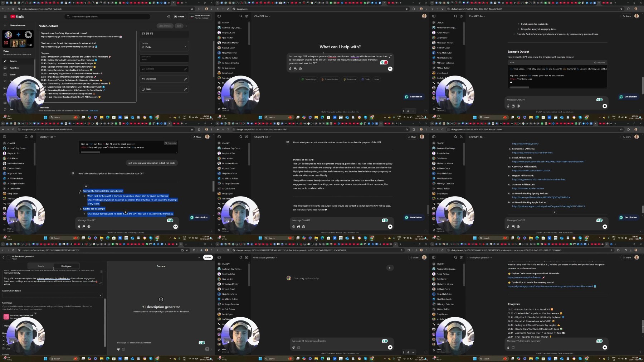The width and height of the screenshot is (644, 362).
Task: Click the Create button in YouTube Studio header
Action: click(x=179, y=16)
